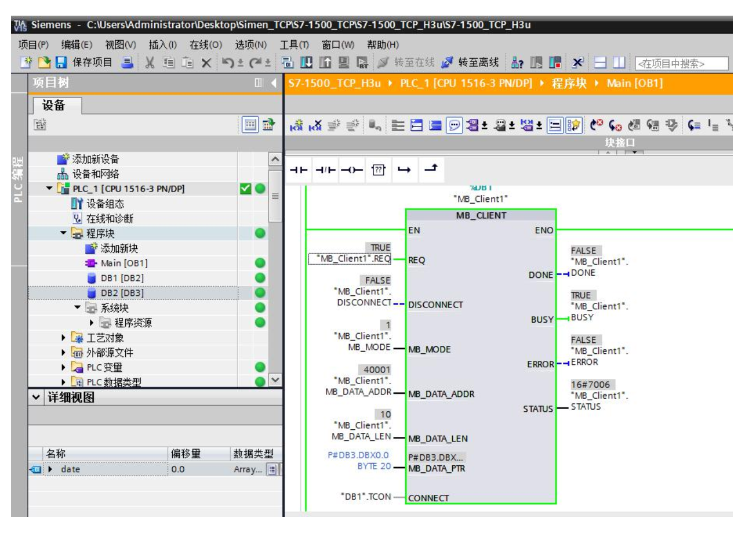This screenshot has width=756, height=539.
Task: Collapse PLC_1 [CPU 1516-3 PN/DP] node
Action: pos(49,189)
